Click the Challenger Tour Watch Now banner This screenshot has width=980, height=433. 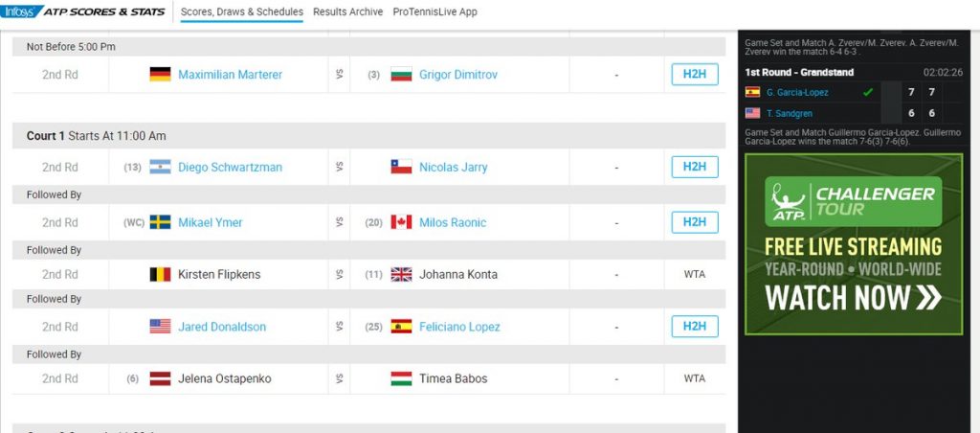pos(854,244)
